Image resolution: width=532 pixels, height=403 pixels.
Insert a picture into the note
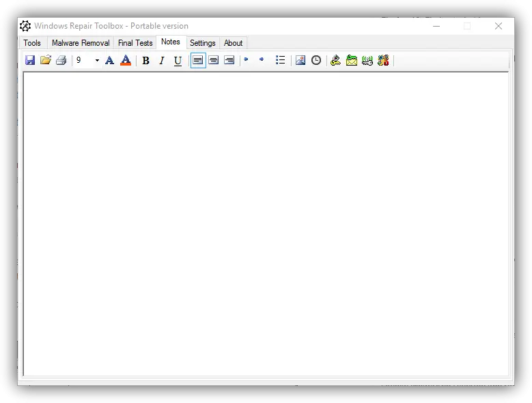pyautogui.click(x=300, y=60)
